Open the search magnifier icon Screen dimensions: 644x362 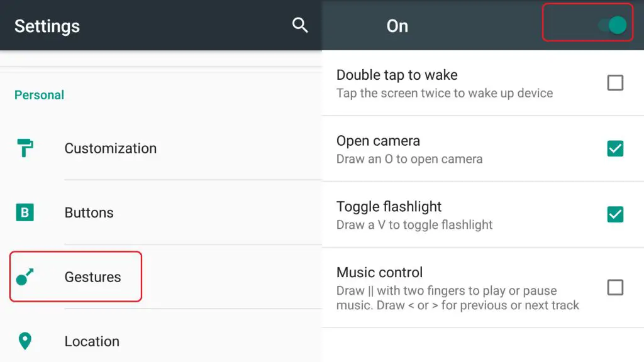(x=300, y=25)
